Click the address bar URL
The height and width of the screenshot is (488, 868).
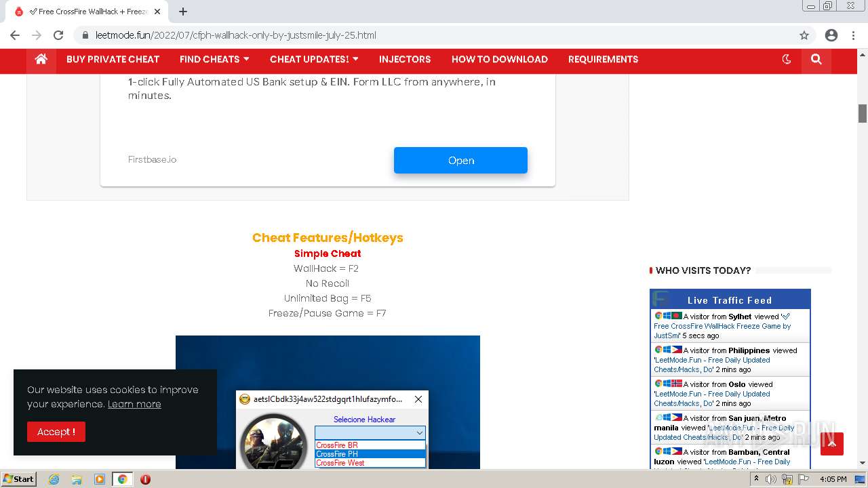click(x=236, y=35)
